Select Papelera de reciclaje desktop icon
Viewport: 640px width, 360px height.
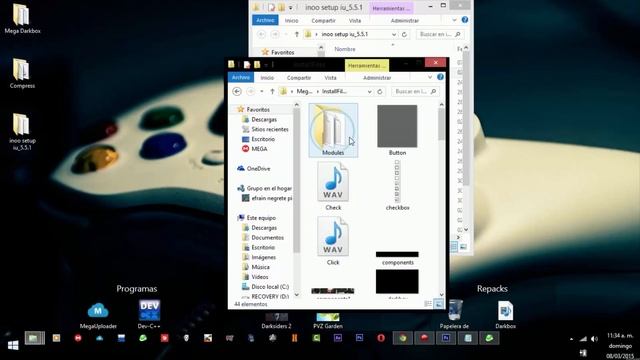[x=455, y=315]
